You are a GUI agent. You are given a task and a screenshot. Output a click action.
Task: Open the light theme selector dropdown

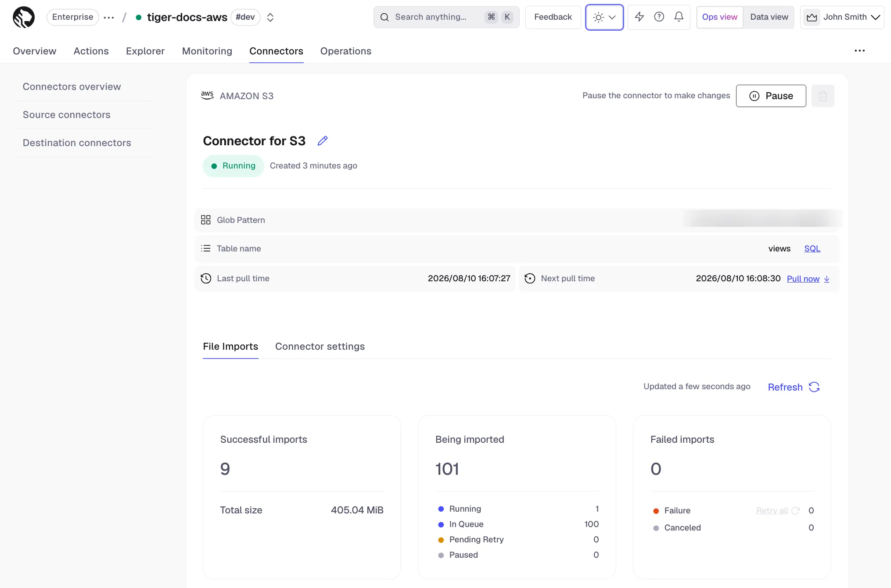pyautogui.click(x=604, y=17)
